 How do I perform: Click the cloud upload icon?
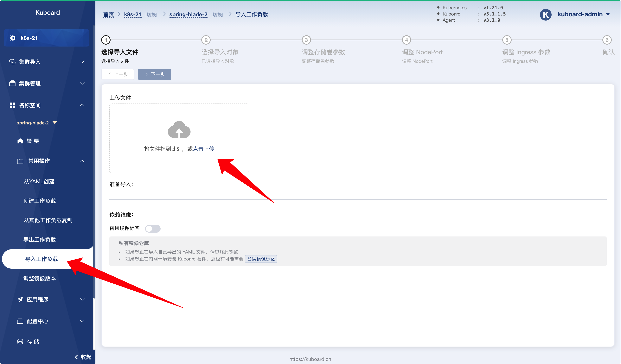(x=179, y=129)
